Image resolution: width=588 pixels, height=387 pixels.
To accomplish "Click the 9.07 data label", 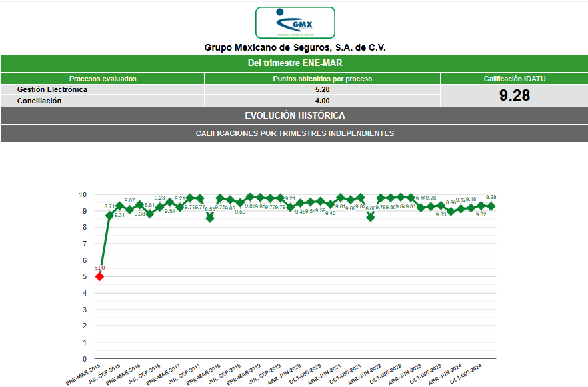I will click(x=130, y=200).
